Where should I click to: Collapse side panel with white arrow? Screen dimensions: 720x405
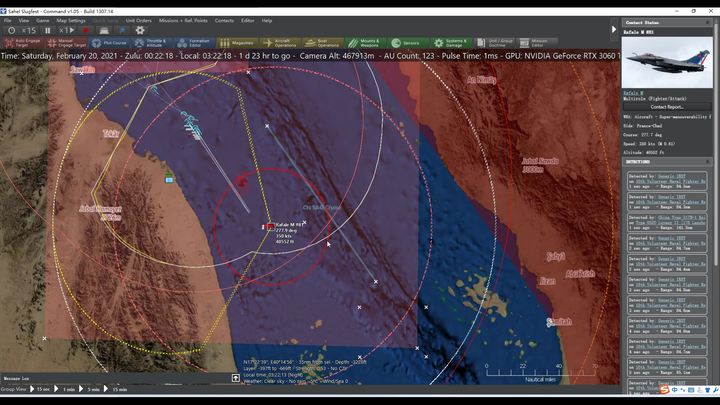point(614,29)
